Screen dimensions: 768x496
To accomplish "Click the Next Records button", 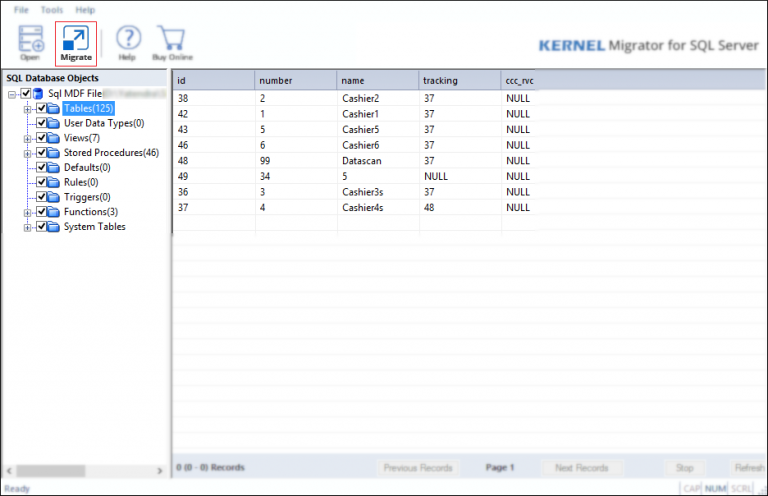I will pyautogui.click(x=581, y=468).
